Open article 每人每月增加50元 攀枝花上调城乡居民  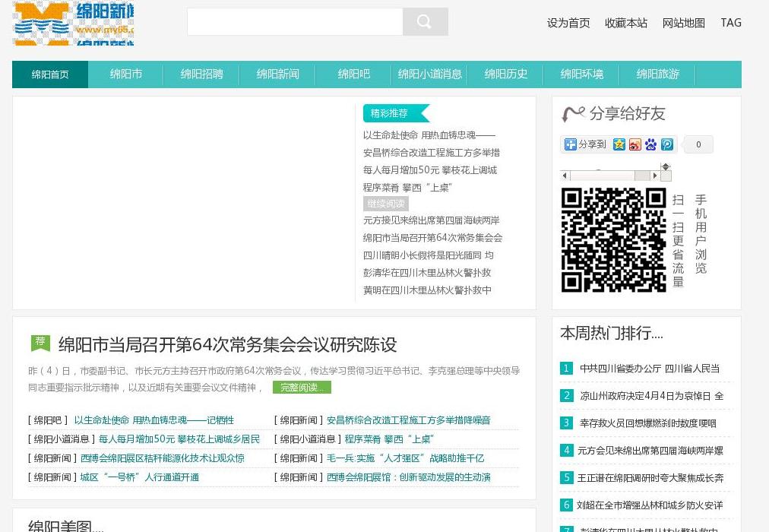coord(179,439)
